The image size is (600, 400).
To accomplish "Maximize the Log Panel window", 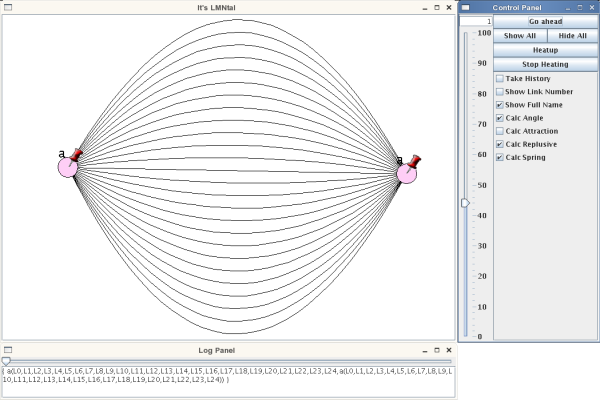I will (436, 352).
